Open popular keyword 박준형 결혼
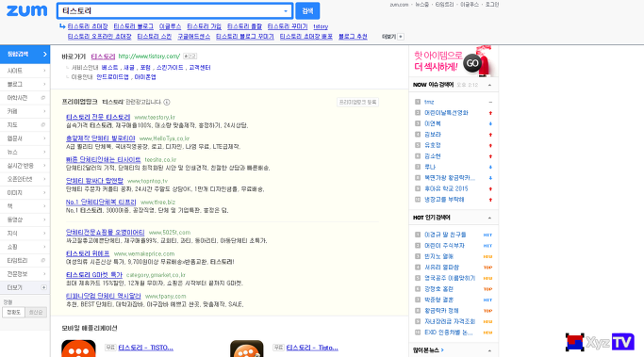The image size is (644, 357). pyautogui.click(x=439, y=300)
